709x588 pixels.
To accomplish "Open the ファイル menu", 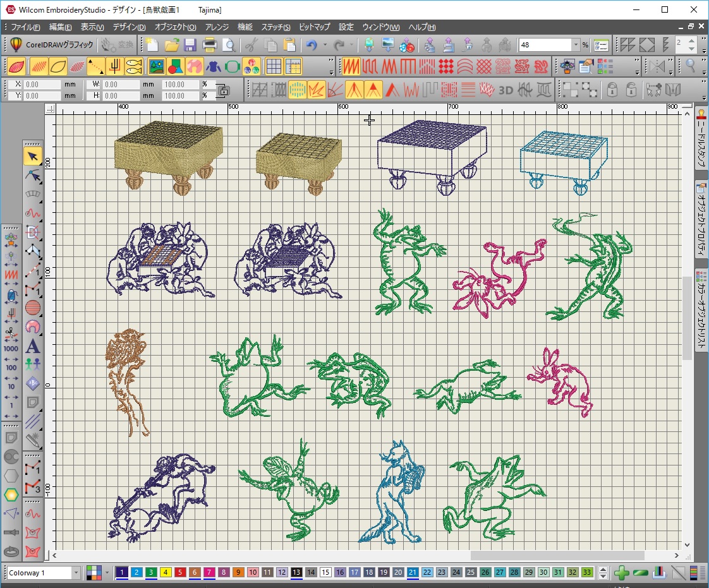I will click(x=25, y=27).
